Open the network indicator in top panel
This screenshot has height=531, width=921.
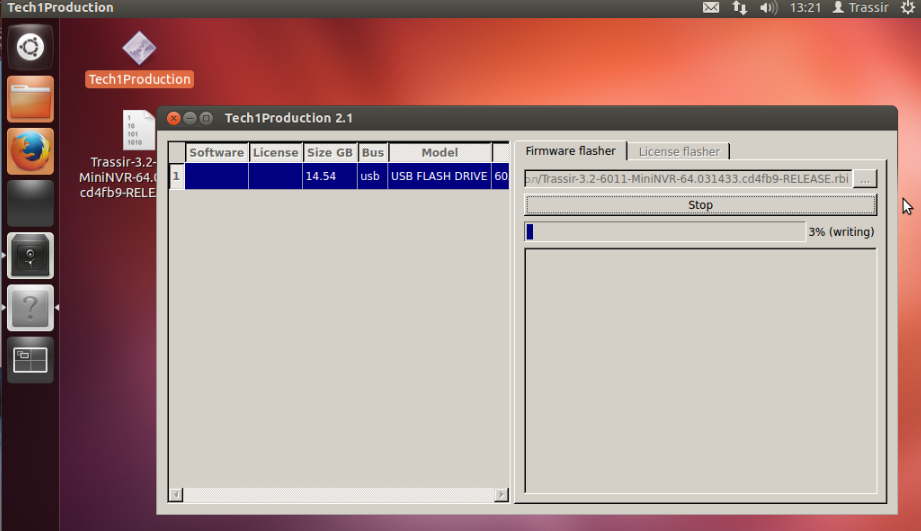(x=740, y=8)
